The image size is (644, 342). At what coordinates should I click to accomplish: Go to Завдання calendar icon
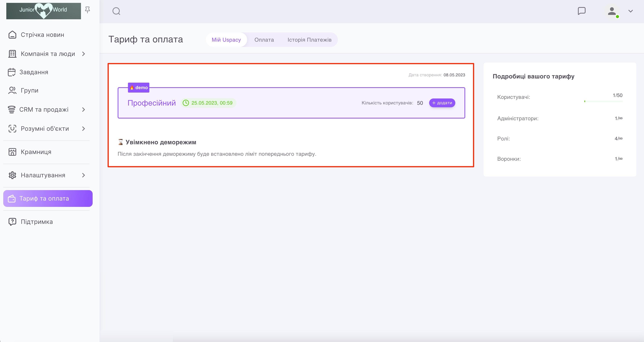point(11,72)
